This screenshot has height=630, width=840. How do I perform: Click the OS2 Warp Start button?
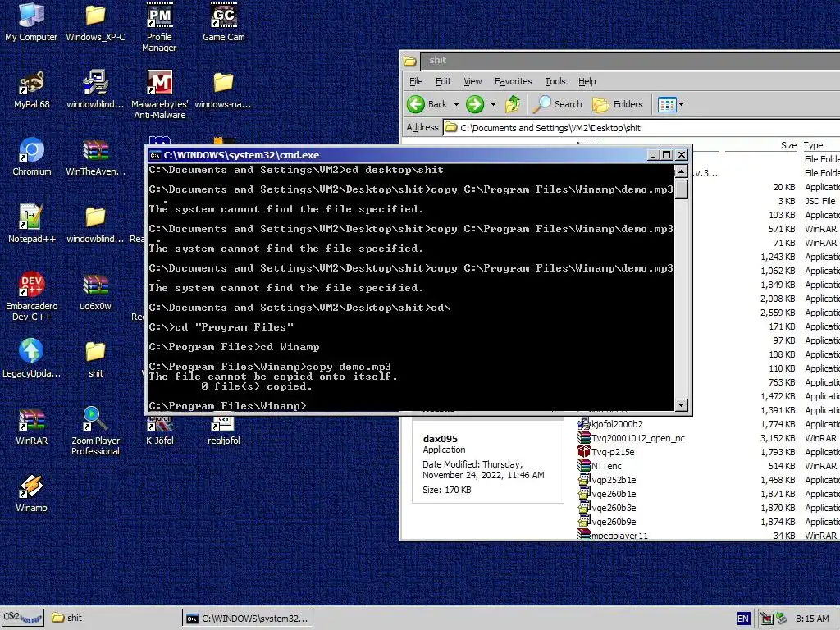click(x=22, y=618)
